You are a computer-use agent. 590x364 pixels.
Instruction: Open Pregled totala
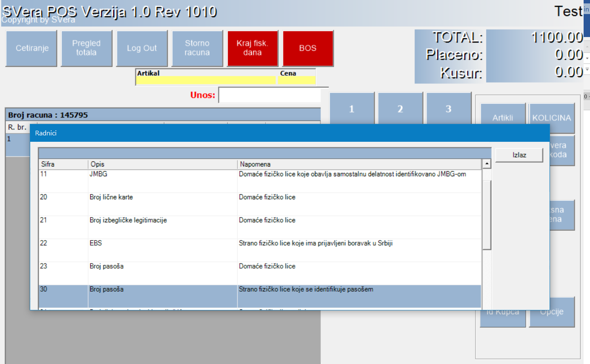pyautogui.click(x=86, y=48)
